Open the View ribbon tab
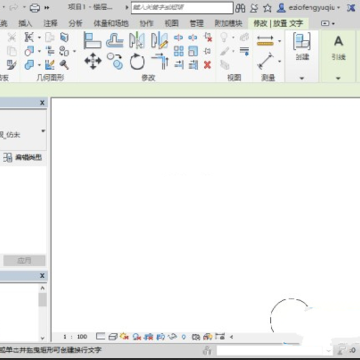The width and height of the screenshot is (360, 360). point(171,23)
